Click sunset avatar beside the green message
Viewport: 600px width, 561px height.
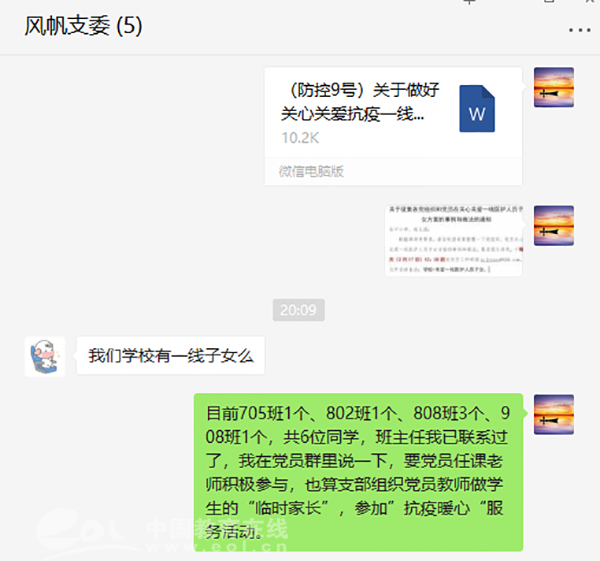[554, 414]
